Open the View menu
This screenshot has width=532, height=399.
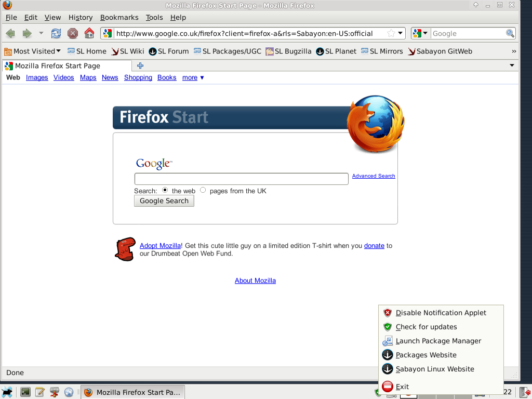coord(52,17)
